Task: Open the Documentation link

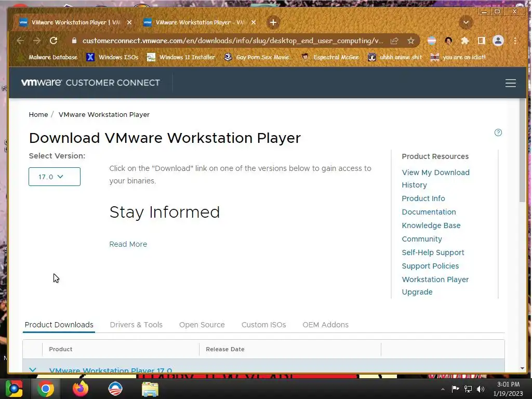Action: 429,212
